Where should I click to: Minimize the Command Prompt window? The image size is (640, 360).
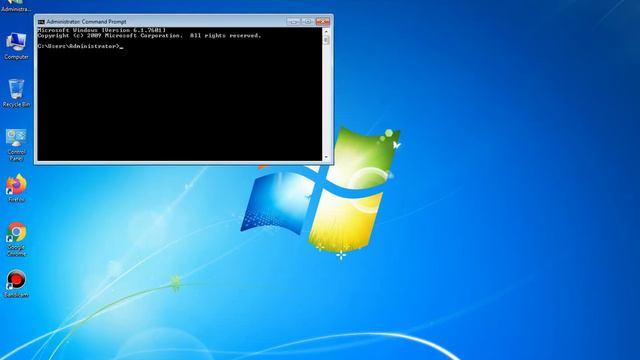click(293, 21)
